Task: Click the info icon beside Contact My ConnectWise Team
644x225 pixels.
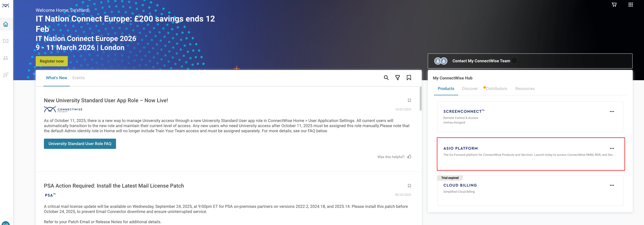Action: pyautogui.click(x=514, y=60)
